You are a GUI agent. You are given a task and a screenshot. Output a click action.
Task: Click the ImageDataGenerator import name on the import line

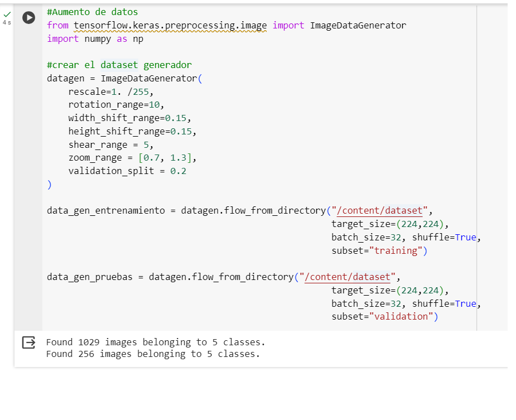click(x=358, y=25)
